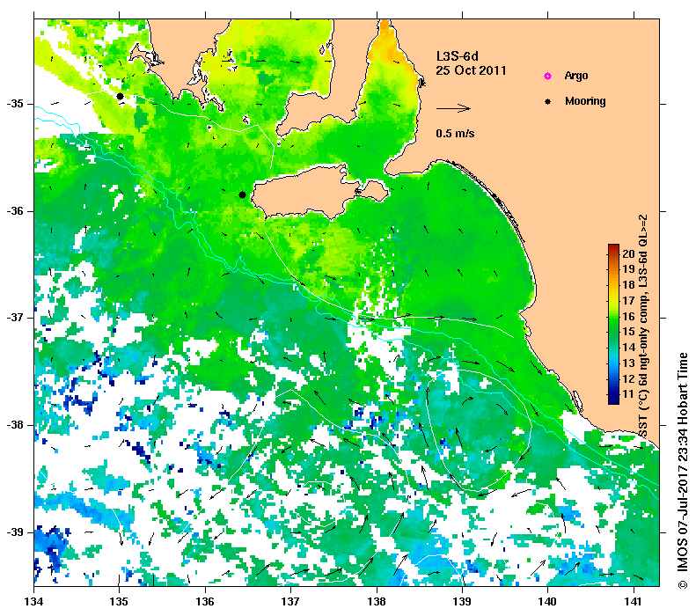
Task: Click the IMOS copyright timestamp text
Action: [x=682, y=471]
